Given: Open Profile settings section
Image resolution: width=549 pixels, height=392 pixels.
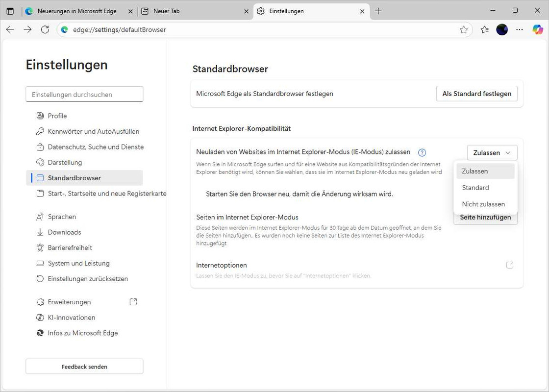Looking at the screenshot, I should 84,116.
